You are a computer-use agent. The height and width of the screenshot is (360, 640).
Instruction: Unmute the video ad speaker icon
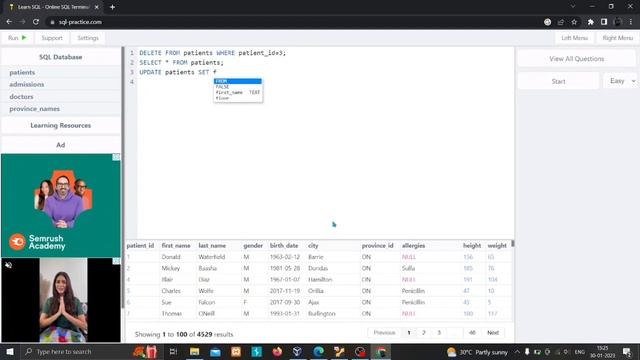tap(8, 265)
